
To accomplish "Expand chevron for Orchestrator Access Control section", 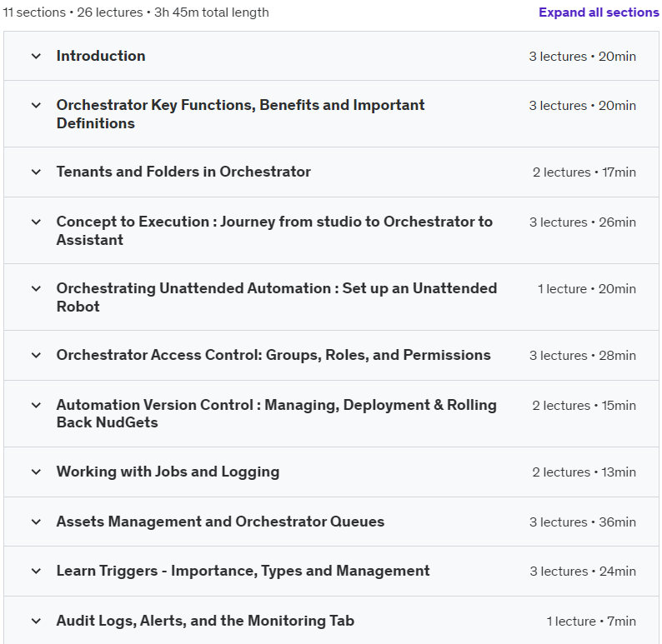I will tap(37, 355).
